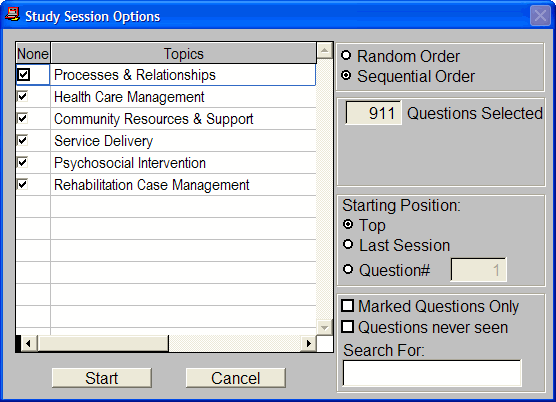Image resolution: width=556 pixels, height=402 pixels.
Task: Cancel the study session dialog
Action: [236, 378]
